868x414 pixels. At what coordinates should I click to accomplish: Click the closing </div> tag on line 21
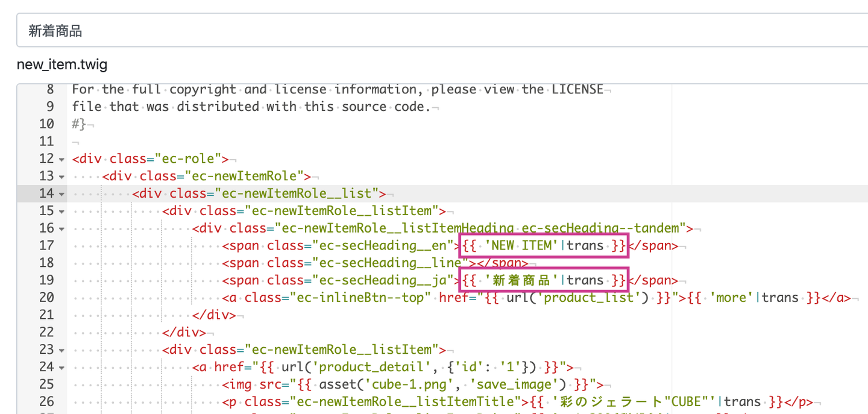click(214, 315)
